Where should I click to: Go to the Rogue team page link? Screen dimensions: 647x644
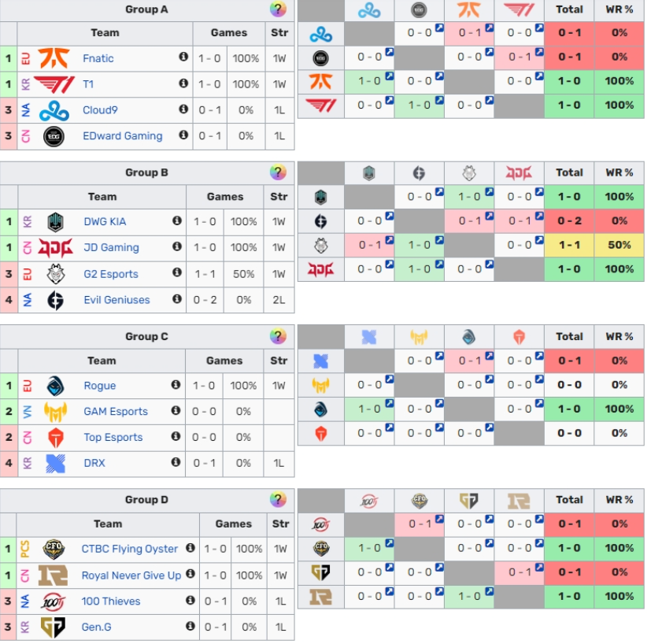100,386
